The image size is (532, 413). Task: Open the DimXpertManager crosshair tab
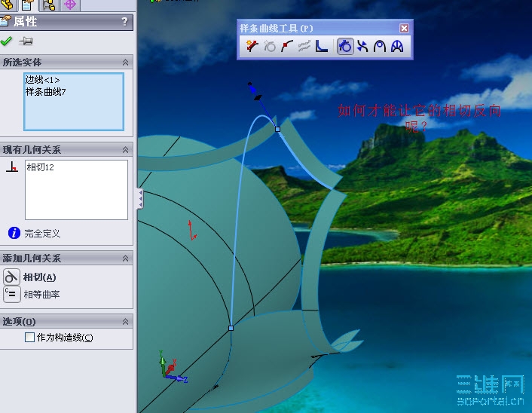tap(70, 5)
